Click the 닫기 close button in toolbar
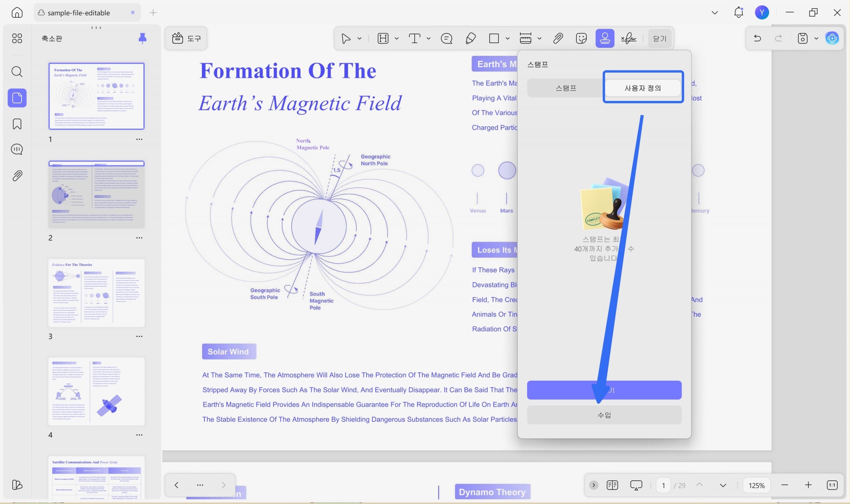This screenshot has width=850, height=504. click(659, 39)
